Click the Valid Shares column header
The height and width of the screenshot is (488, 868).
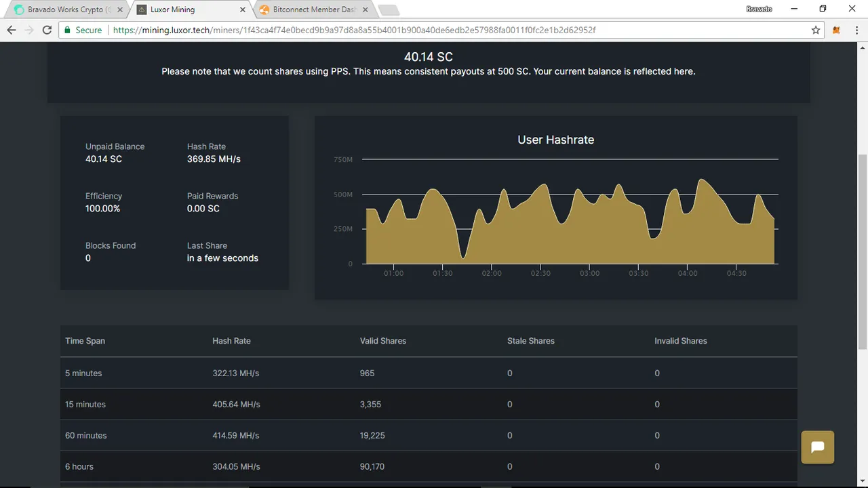(383, 341)
